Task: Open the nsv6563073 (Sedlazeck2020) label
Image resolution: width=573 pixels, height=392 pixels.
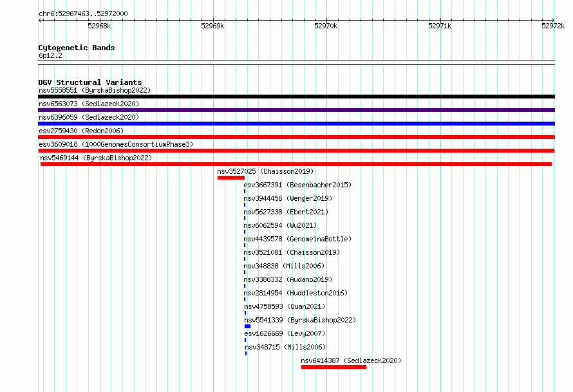Action: [89, 104]
